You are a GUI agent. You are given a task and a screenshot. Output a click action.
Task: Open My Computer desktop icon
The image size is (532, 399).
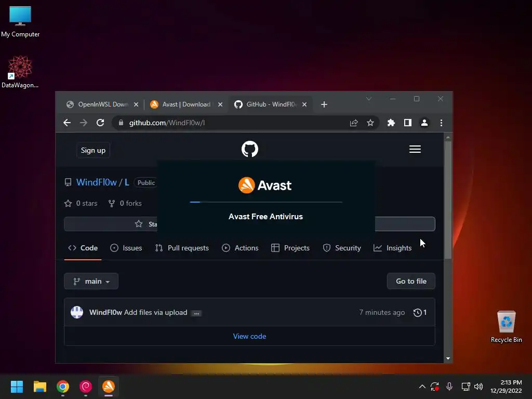[x=20, y=22]
